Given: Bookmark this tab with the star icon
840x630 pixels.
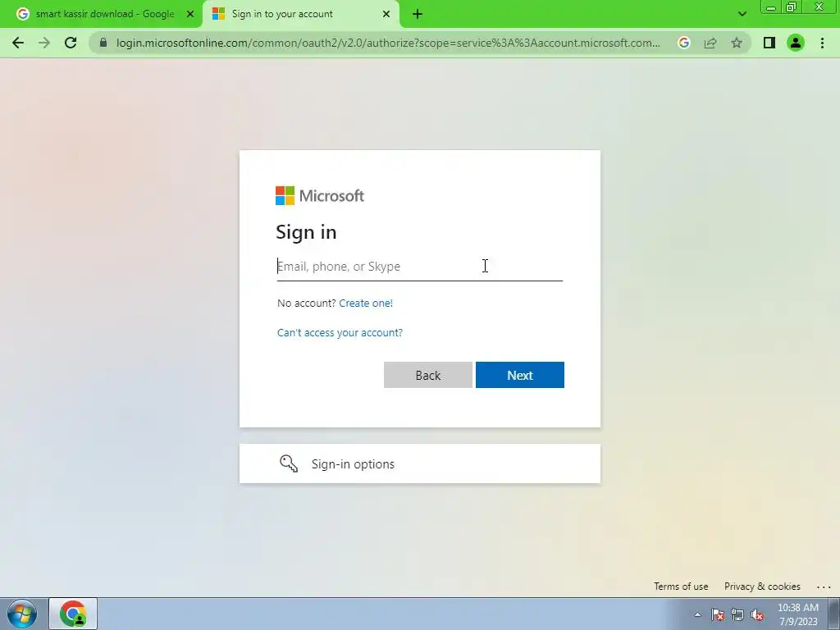Looking at the screenshot, I should coord(737,43).
